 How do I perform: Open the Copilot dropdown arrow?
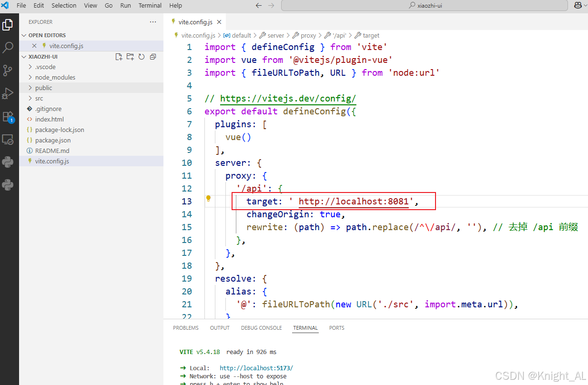tap(586, 6)
